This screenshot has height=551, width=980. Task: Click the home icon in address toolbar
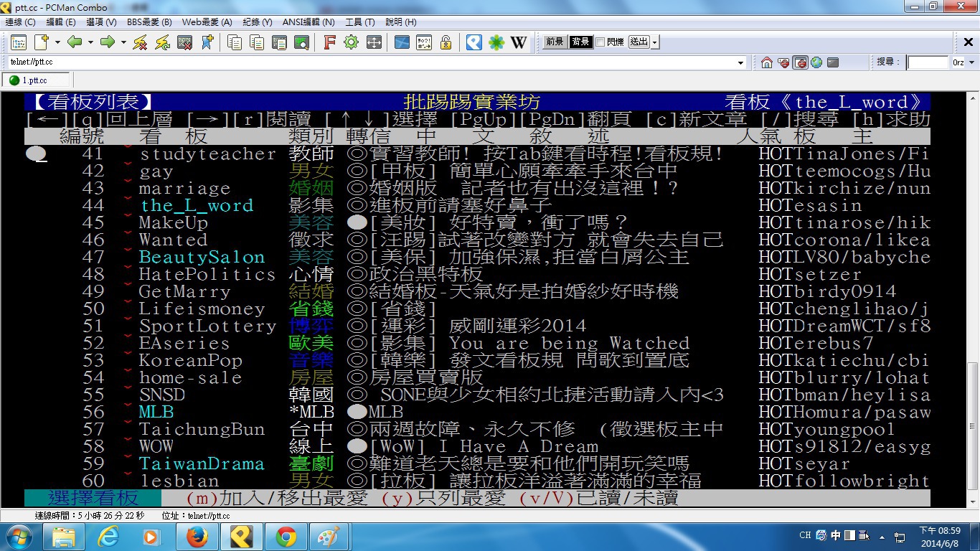(767, 63)
